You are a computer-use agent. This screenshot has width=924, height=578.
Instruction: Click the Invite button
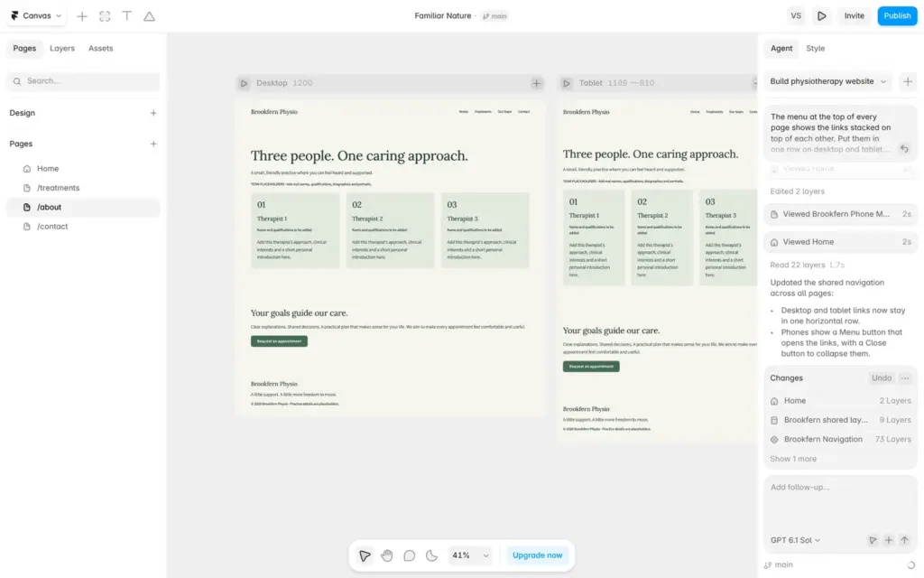tap(854, 16)
